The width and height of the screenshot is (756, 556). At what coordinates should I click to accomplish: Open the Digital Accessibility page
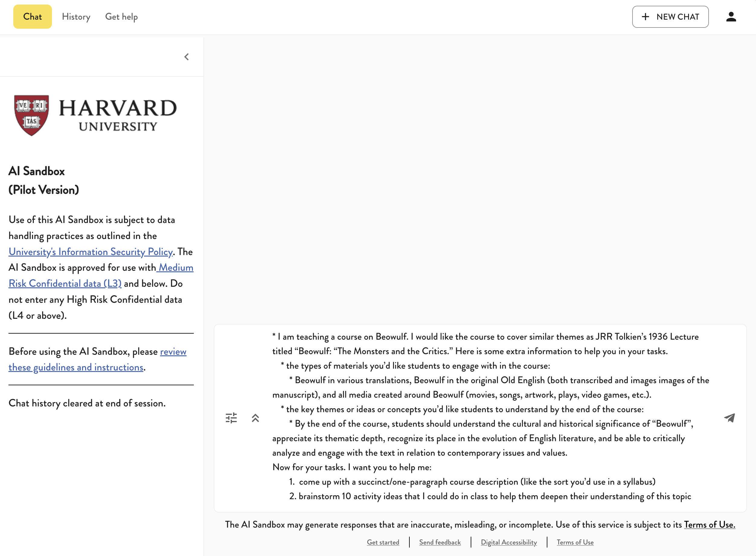tap(509, 542)
